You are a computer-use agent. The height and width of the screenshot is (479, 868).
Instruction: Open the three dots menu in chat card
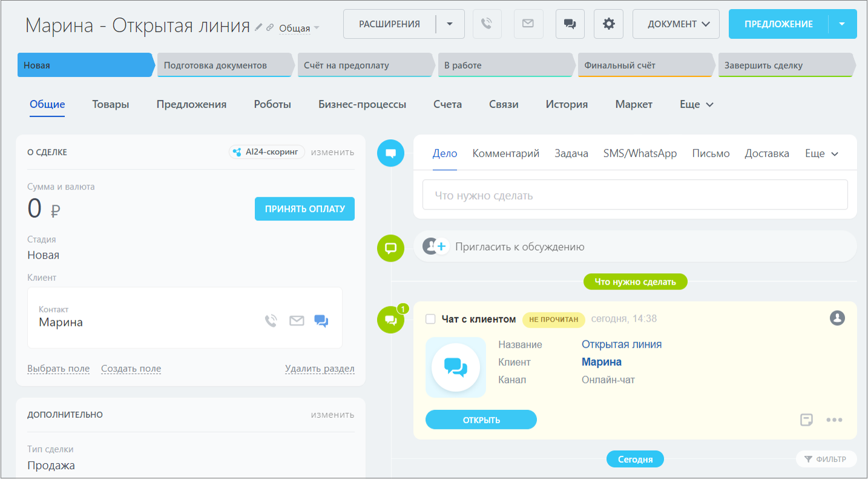click(834, 420)
